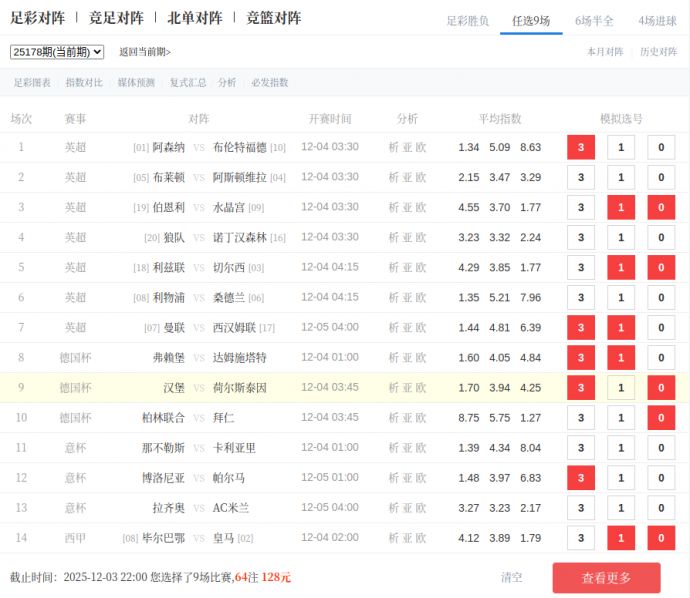Toggle pick 0 for 伯恩利 vs 水晶宫
This screenshot has width=690, height=598.
pos(661,208)
